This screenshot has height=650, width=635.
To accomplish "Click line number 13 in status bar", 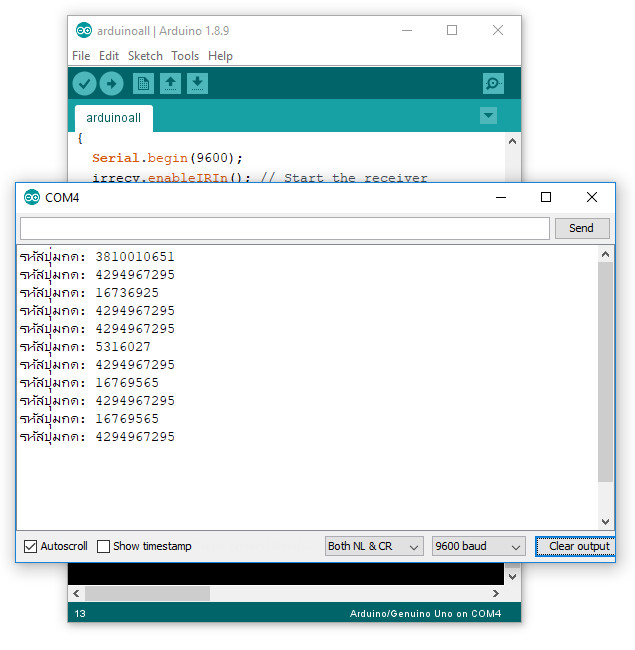I will click(80, 614).
